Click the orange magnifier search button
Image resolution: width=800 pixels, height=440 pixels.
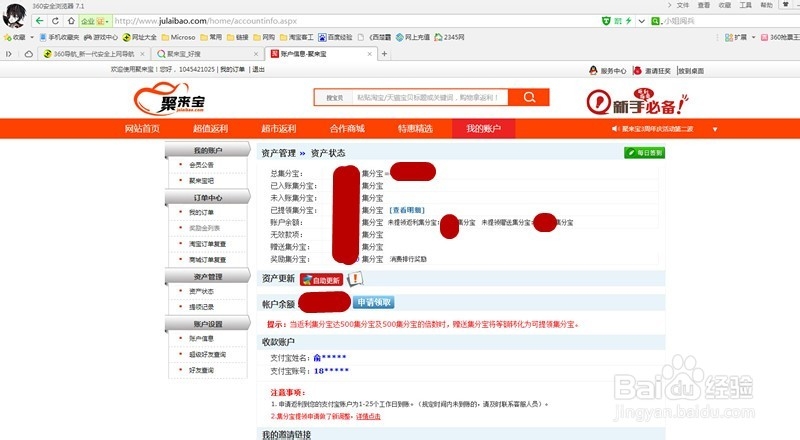click(x=529, y=97)
